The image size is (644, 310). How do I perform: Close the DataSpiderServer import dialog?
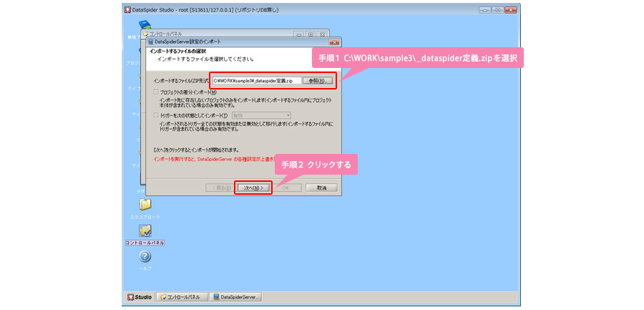pos(334,42)
